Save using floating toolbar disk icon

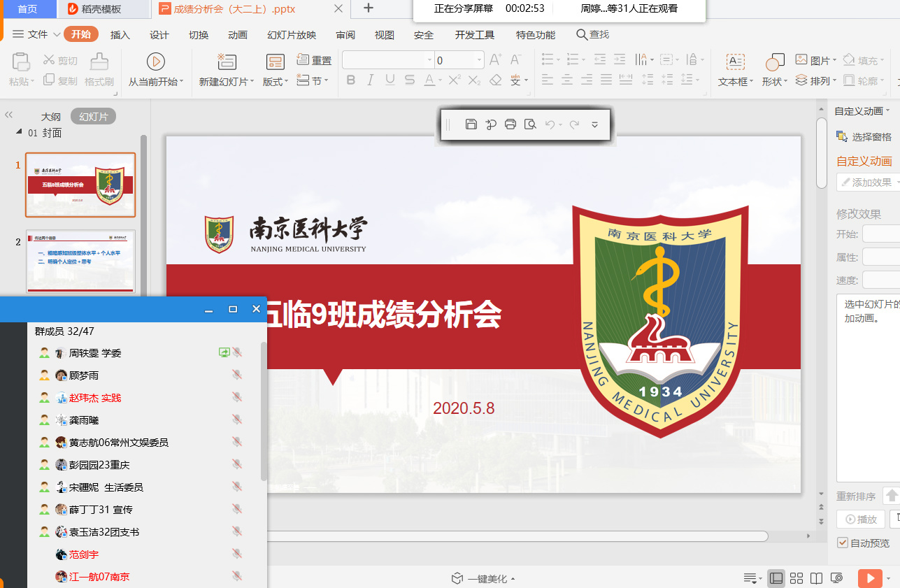pyautogui.click(x=471, y=124)
